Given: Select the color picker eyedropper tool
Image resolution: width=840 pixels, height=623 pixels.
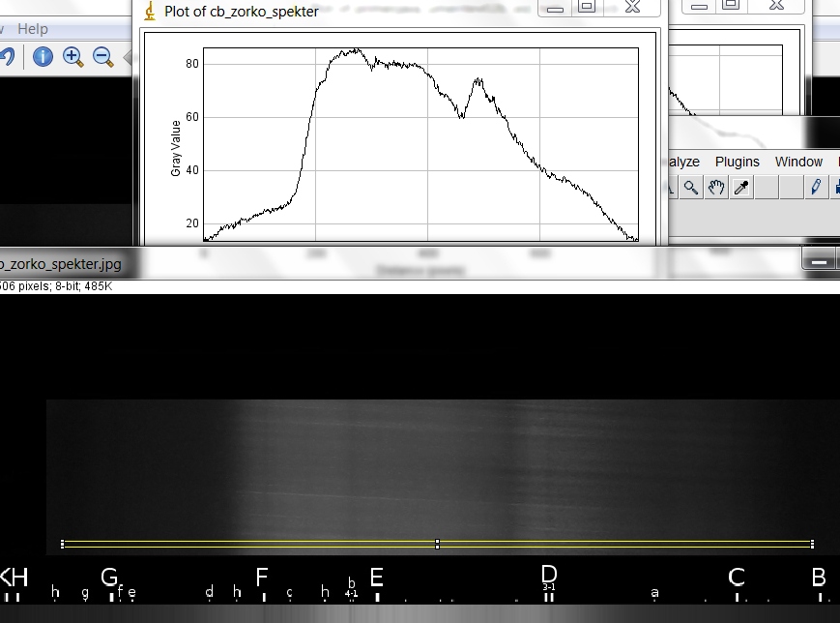Looking at the screenshot, I should click(x=741, y=187).
